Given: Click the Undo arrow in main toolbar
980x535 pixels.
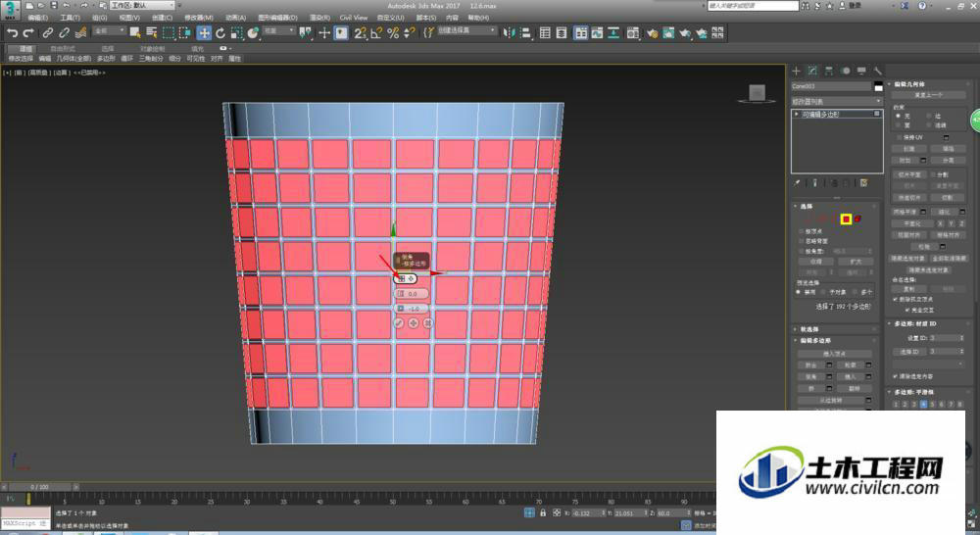Looking at the screenshot, I should [11, 33].
